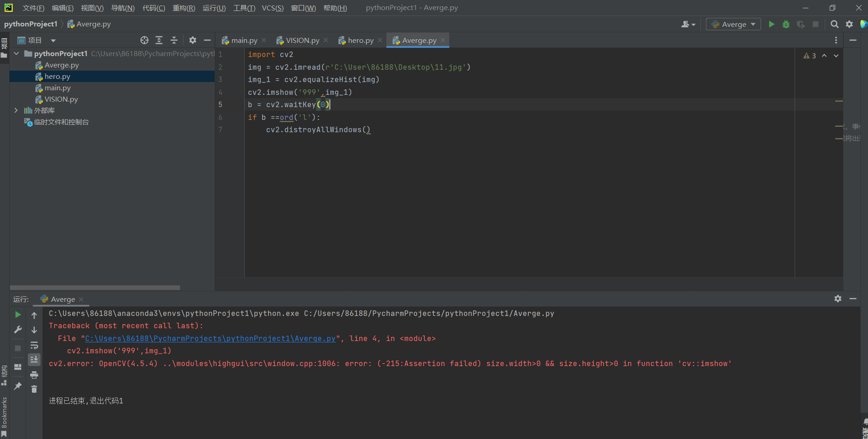
Task: Open the editor tabs more-options menu
Action: pyautogui.click(x=836, y=40)
